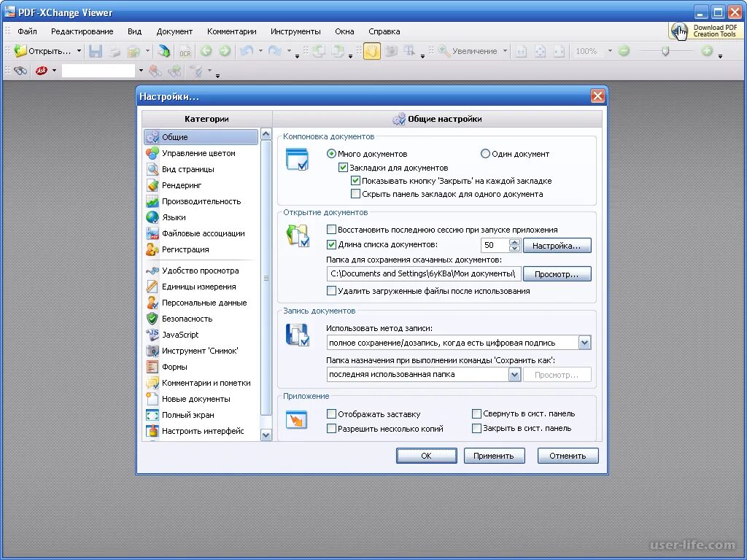This screenshot has height=560, width=747.
Task: Click the green zoom out minus button
Action: [624, 51]
